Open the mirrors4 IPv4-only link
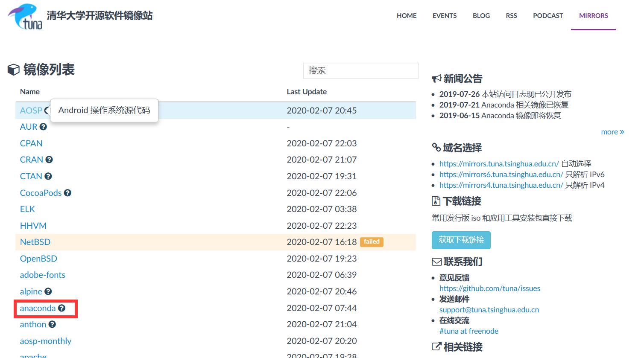The width and height of the screenshot is (644, 358). (x=501, y=185)
